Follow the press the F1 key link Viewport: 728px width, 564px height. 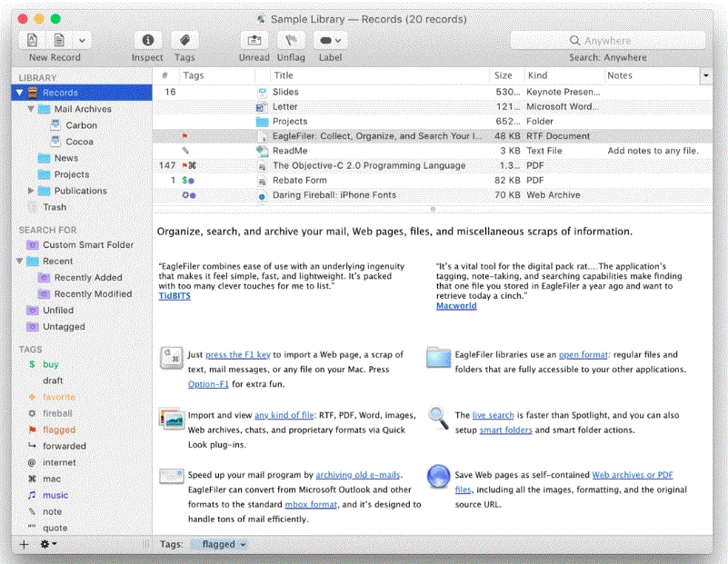coord(238,355)
